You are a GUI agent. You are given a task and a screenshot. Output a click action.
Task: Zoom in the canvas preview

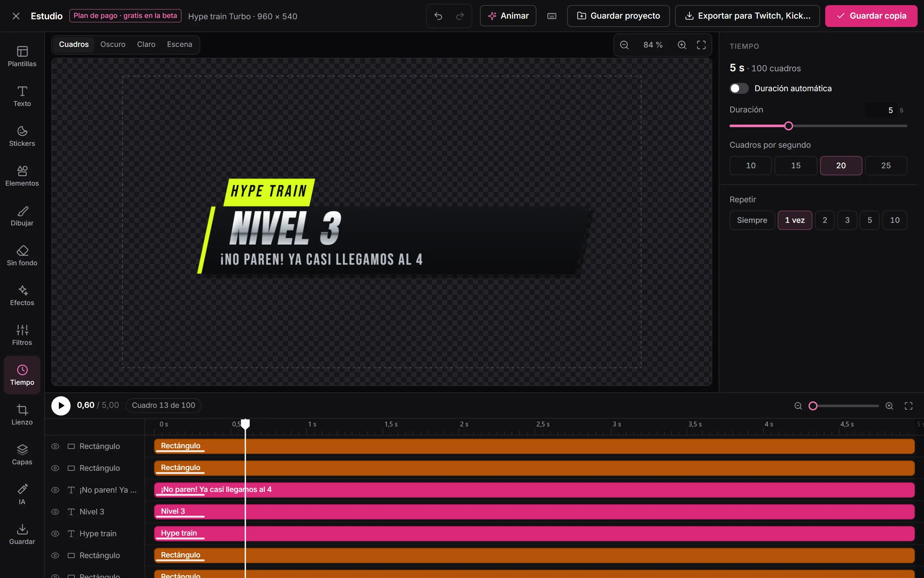click(x=682, y=45)
